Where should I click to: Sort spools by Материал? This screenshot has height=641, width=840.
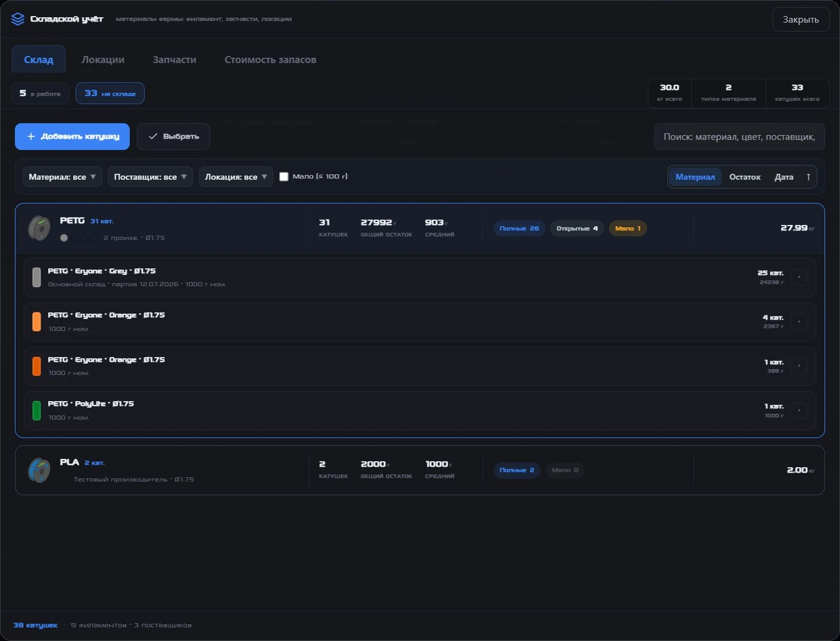click(695, 177)
